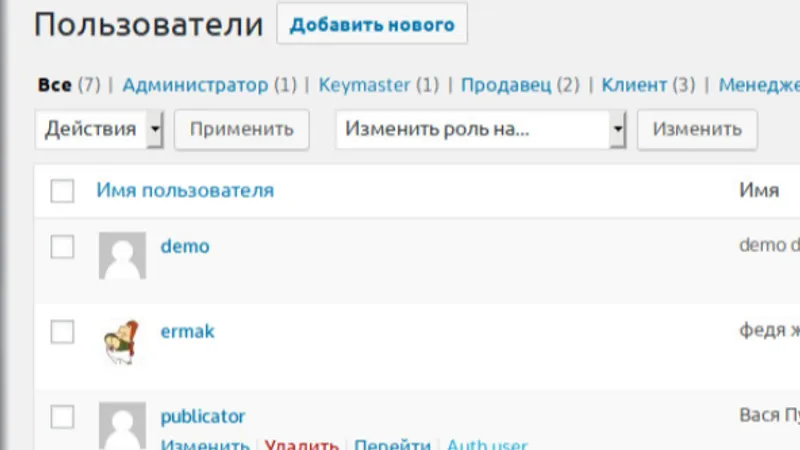Check the checkbox for user publicator
The image size is (800, 450).
tap(62, 417)
